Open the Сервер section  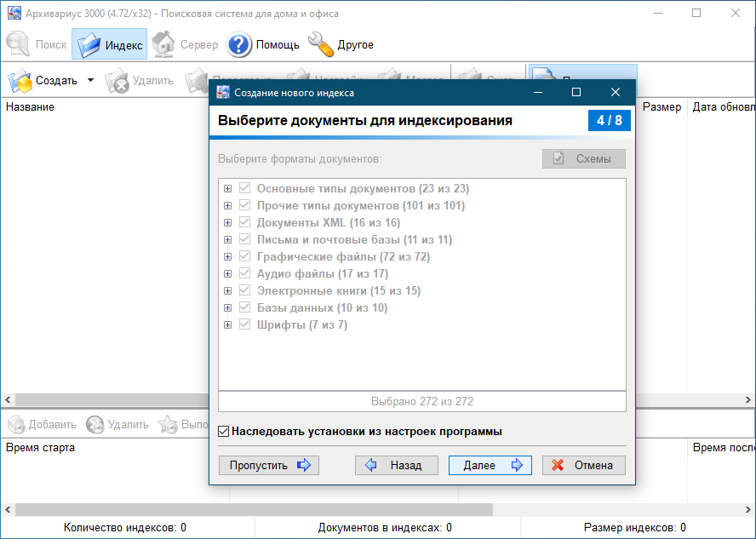click(x=185, y=44)
